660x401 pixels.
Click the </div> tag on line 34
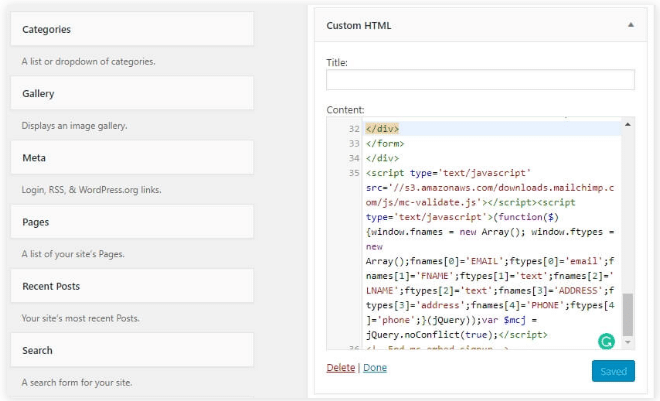[382, 158]
